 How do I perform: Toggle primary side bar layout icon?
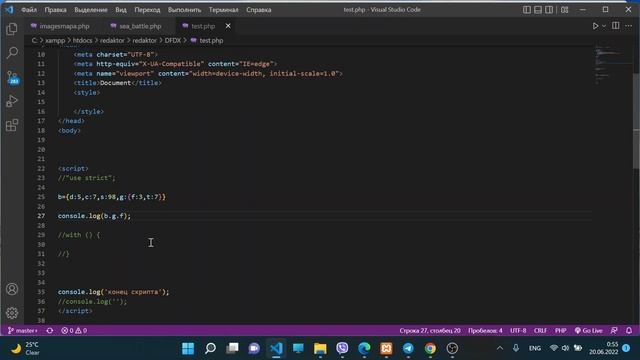click(527, 9)
